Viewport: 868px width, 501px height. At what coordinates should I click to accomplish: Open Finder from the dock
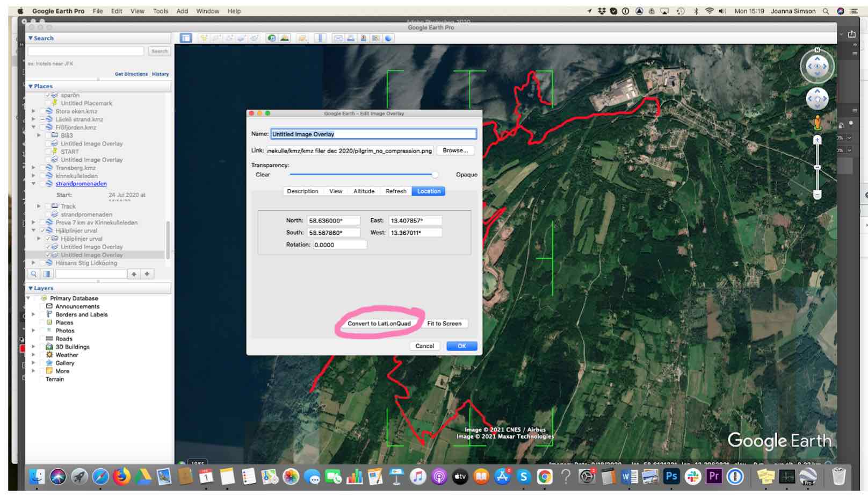[x=37, y=476]
